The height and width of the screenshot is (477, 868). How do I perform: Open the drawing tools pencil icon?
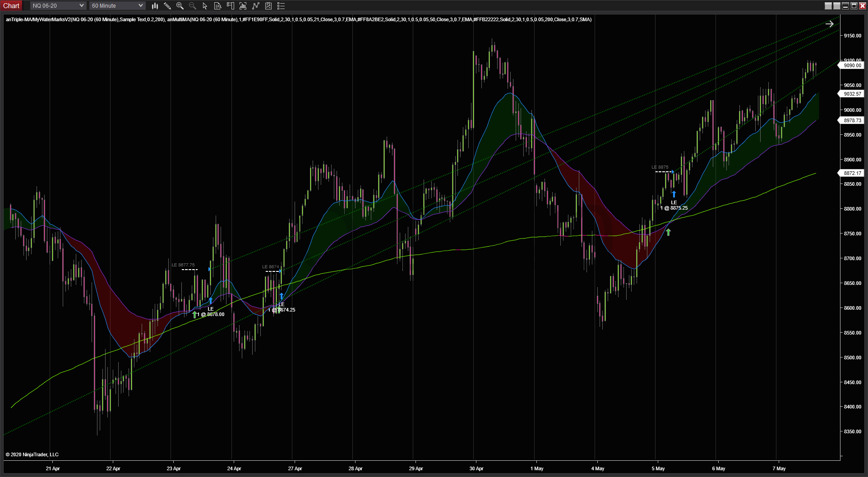tap(167, 6)
